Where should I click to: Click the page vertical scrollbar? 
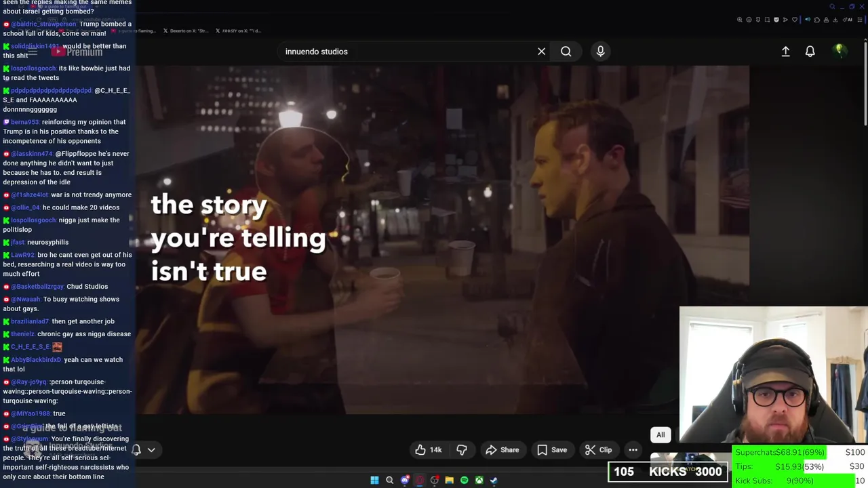(x=865, y=85)
